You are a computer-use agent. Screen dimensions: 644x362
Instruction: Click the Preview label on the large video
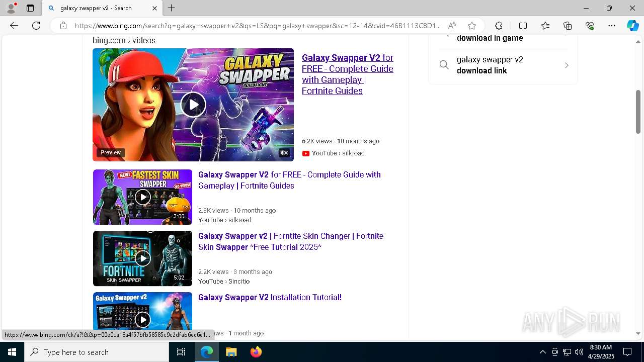[111, 152]
